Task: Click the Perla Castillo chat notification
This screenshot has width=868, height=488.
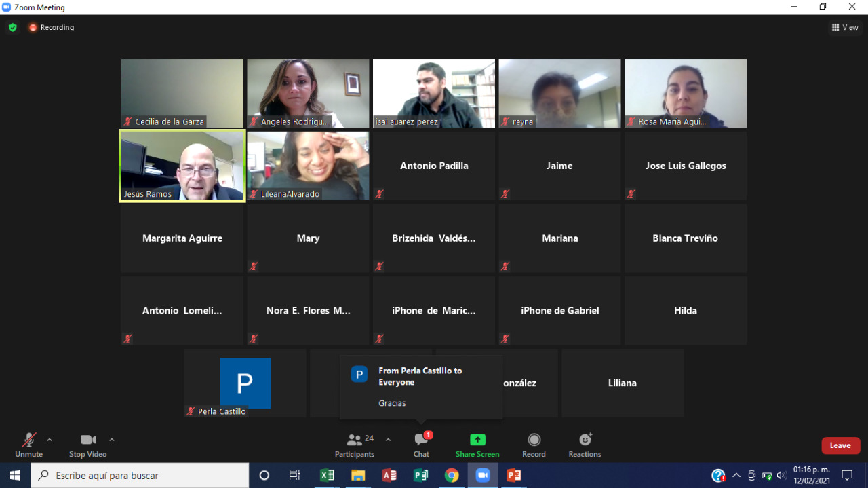Action: [x=420, y=387]
